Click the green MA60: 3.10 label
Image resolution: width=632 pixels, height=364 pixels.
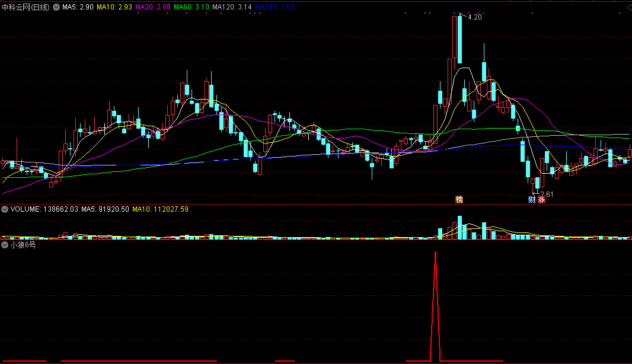coord(191,7)
